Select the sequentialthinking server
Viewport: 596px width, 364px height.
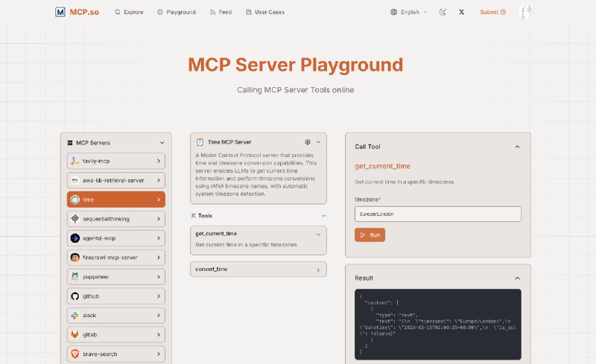coord(116,219)
